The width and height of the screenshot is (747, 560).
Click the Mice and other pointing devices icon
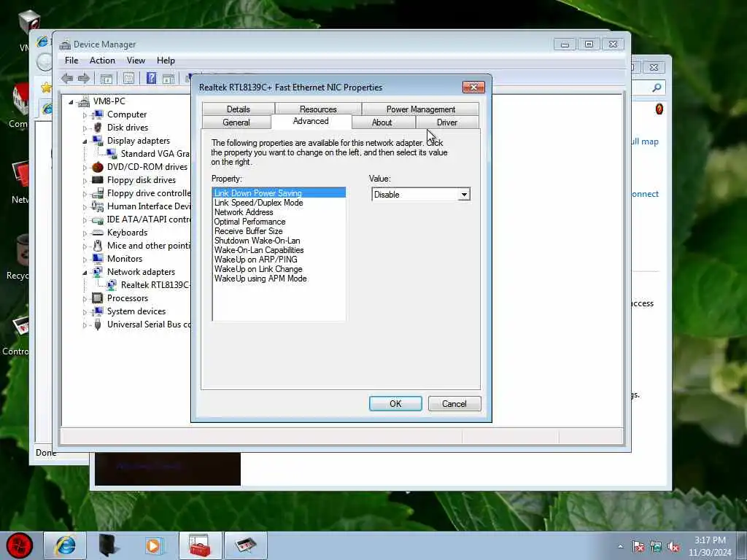tap(98, 246)
